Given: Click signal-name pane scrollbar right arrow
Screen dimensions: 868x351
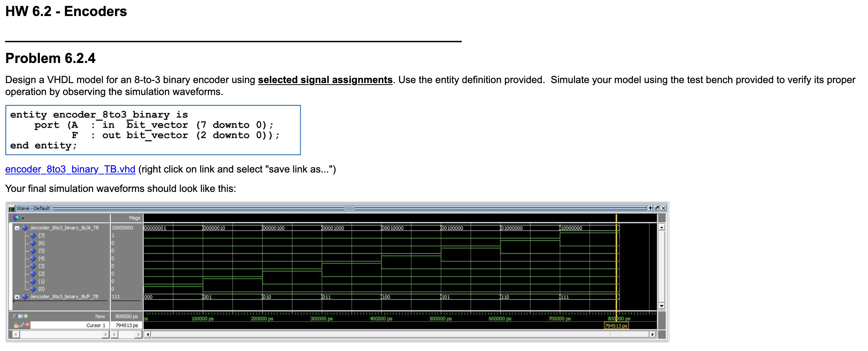Looking at the screenshot, I should 105,335.
